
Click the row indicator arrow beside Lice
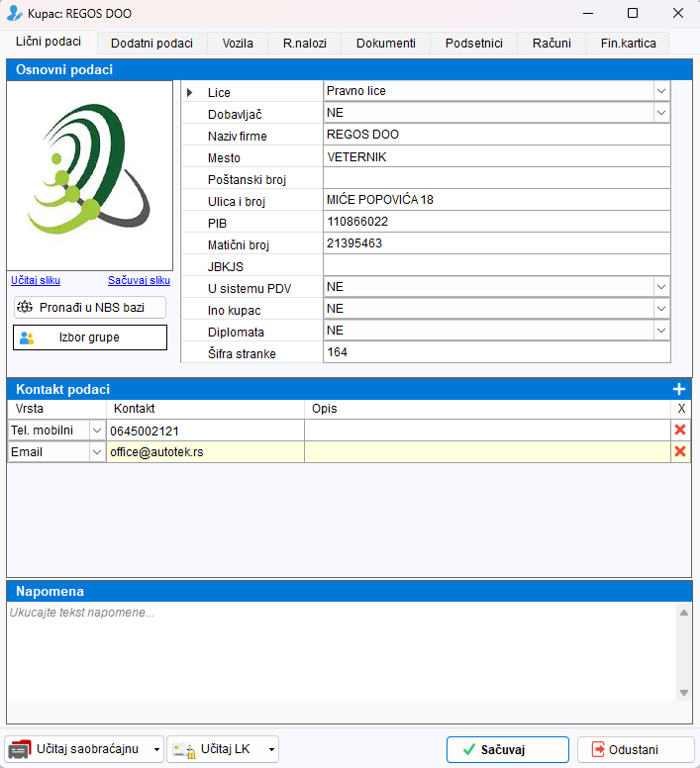click(189, 93)
